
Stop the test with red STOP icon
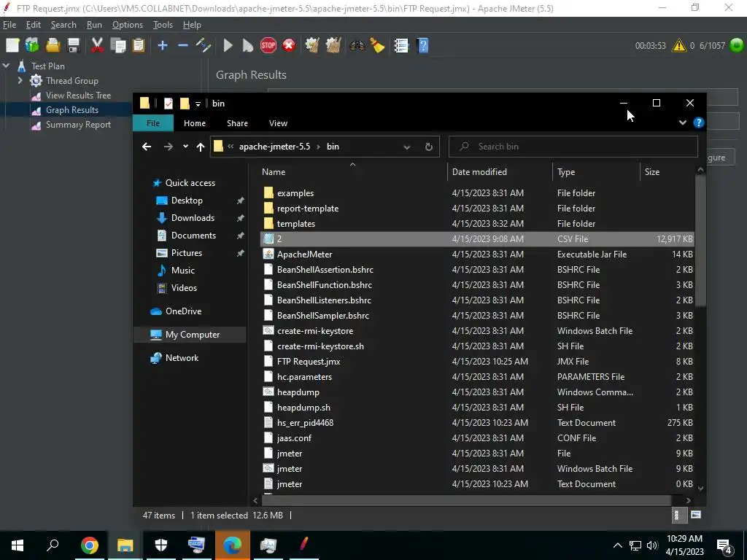pos(268,46)
